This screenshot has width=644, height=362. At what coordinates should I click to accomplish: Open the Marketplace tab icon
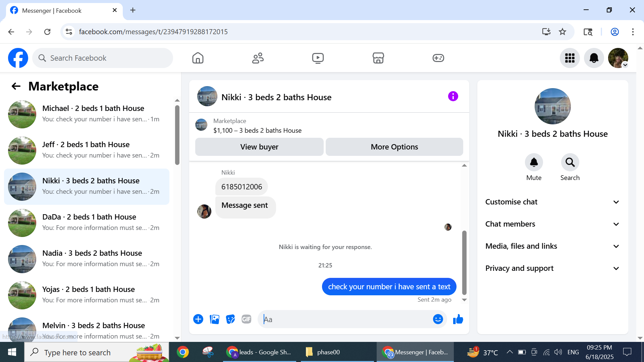(x=378, y=58)
